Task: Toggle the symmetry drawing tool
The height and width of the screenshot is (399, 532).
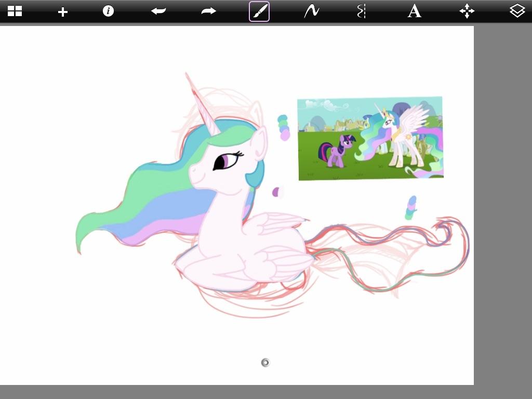Action: pos(362,11)
